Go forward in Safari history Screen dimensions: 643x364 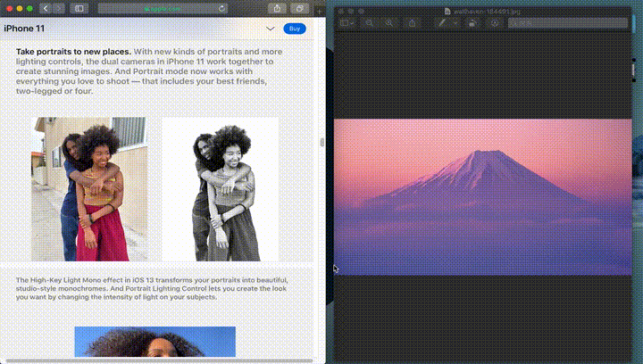coord(59,8)
